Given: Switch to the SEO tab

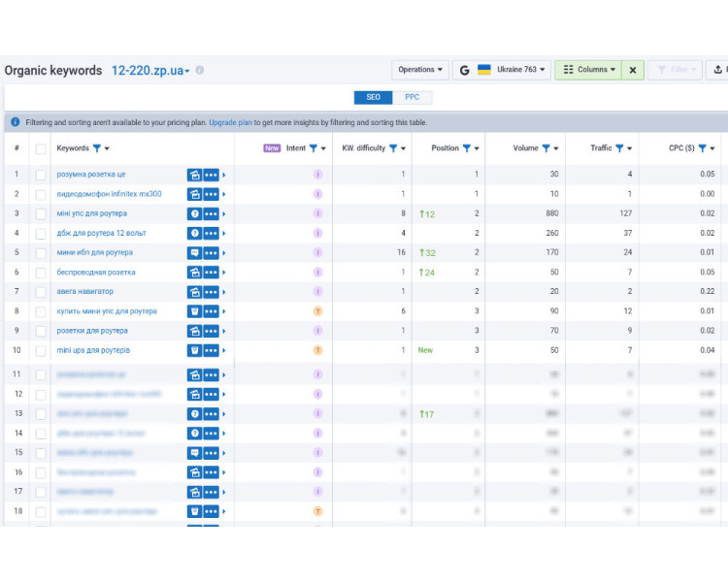Looking at the screenshot, I should [374, 97].
